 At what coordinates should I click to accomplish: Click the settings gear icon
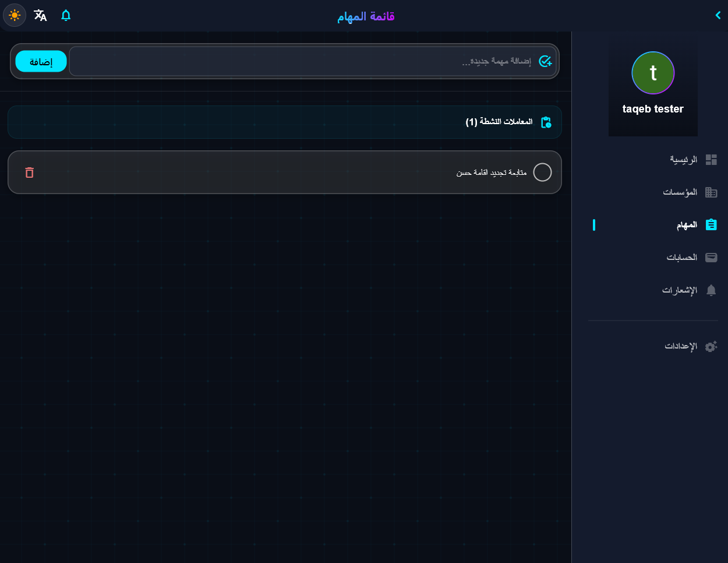[711, 346]
